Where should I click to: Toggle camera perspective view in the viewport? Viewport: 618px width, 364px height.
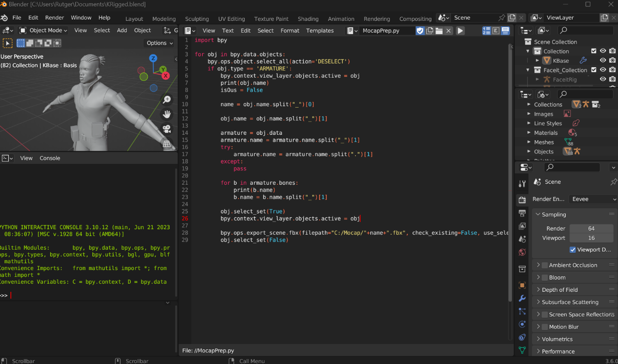tap(167, 129)
